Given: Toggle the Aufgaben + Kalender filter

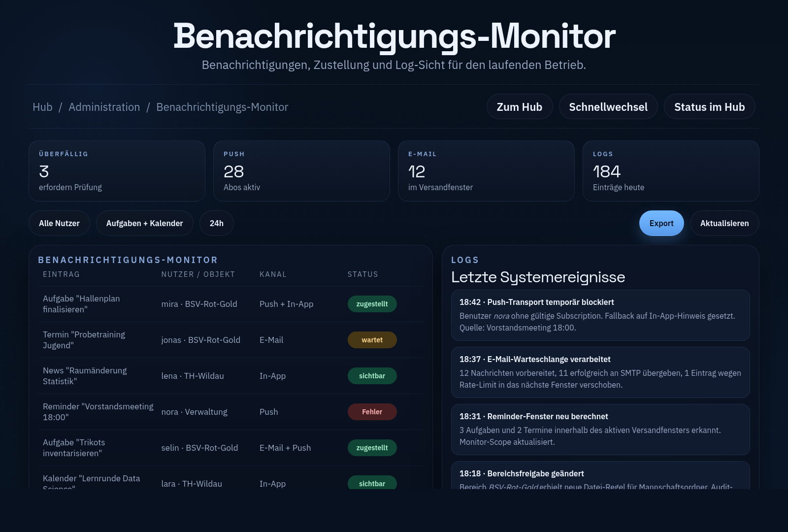Looking at the screenshot, I should click(144, 223).
